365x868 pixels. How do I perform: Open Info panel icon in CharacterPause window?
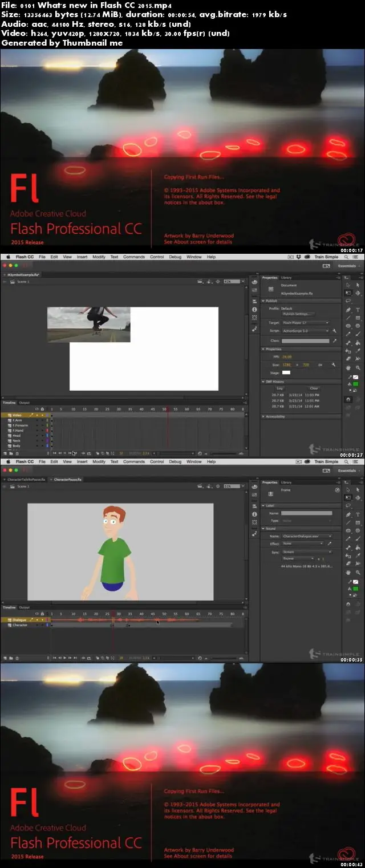(254, 514)
